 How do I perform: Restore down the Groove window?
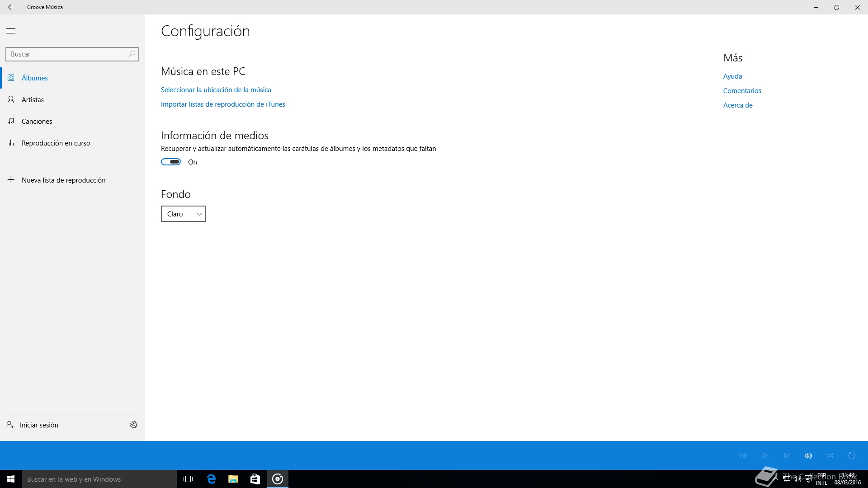(x=837, y=7)
